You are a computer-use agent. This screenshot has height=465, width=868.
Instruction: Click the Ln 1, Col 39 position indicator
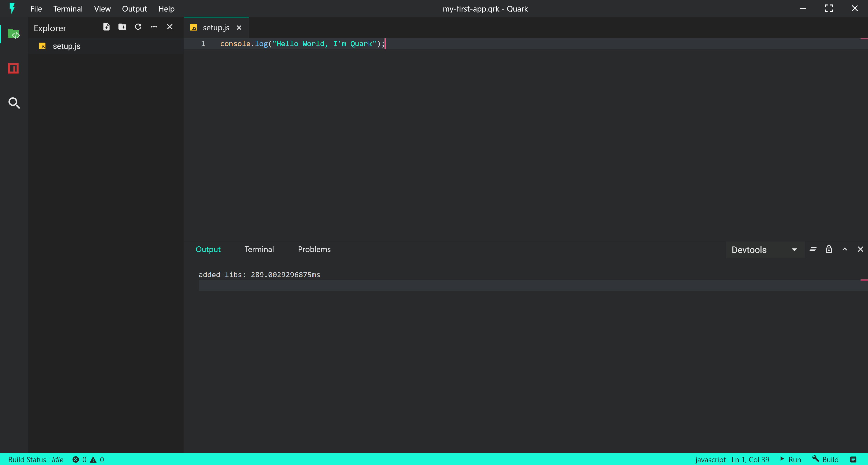750,460
